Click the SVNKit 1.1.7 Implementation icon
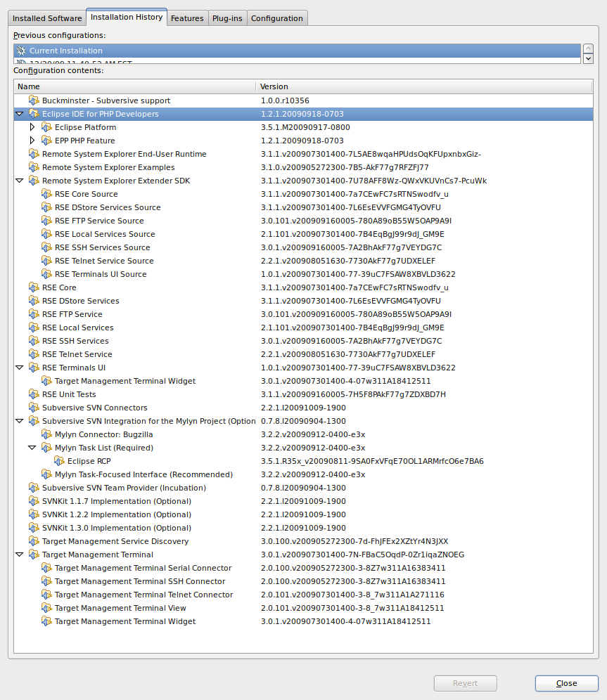This screenshot has height=700, width=607. pyautogui.click(x=34, y=501)
